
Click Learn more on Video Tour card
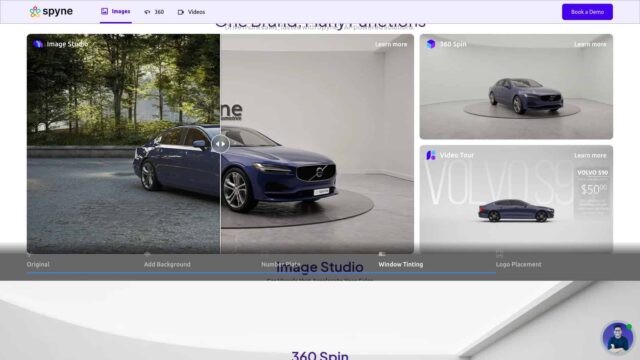pyautogui.click(x=590, y=156)
